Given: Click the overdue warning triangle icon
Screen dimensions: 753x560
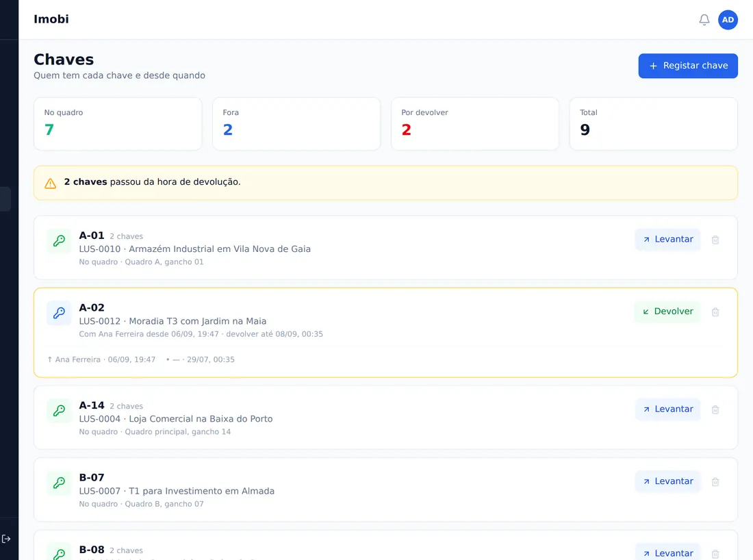Looking at the screenshot, I should point(51,183).
